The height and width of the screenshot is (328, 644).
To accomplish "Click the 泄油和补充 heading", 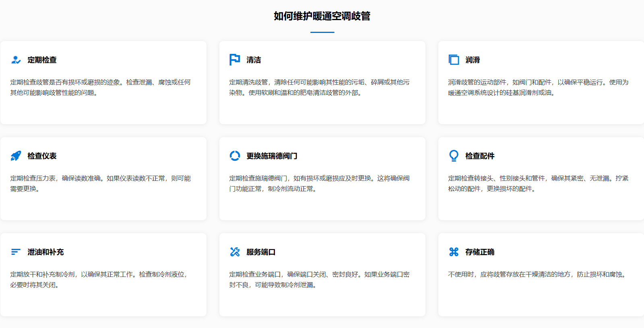I will click(45, 252).
